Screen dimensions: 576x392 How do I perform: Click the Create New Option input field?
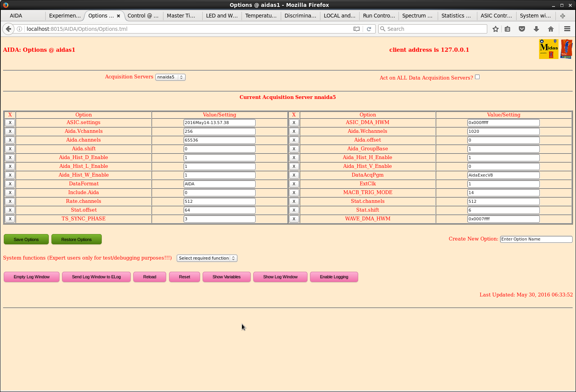coord(536,239)
